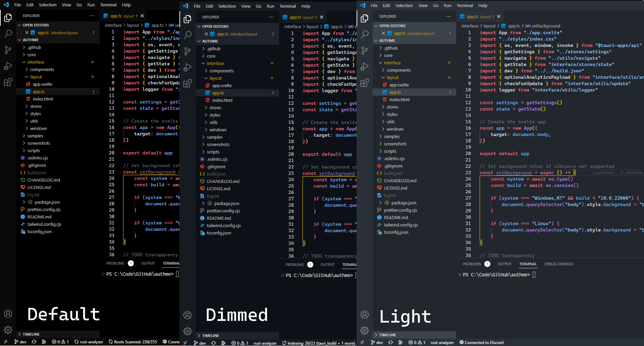This screenshot has height=346, width=644.
Task: Switch to the OUTPUT tab in the Dimmed theme
Action: 327,264
